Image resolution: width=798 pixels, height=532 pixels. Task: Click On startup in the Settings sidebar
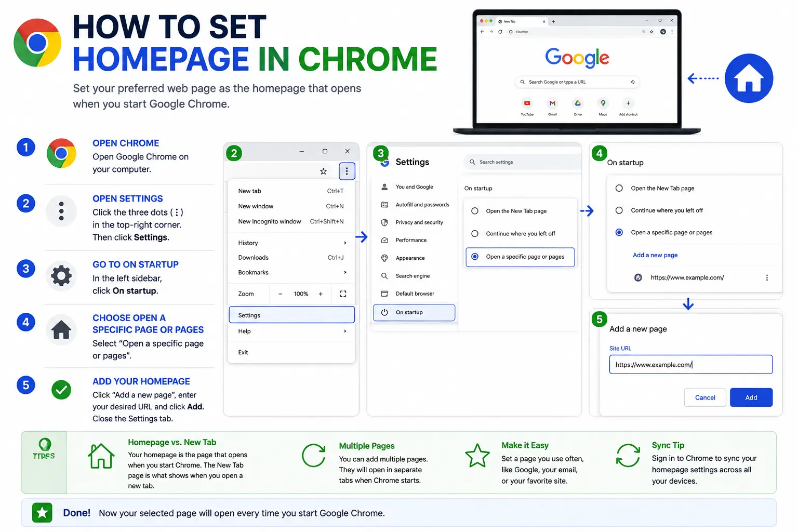414,312
